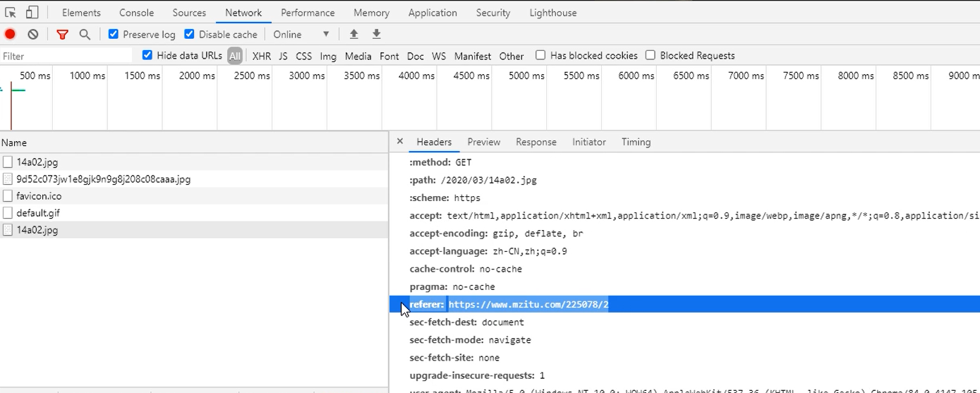Click the import HAR upload arrow
This screenshot has width=980, height=393.
click(x=354, y=35)
